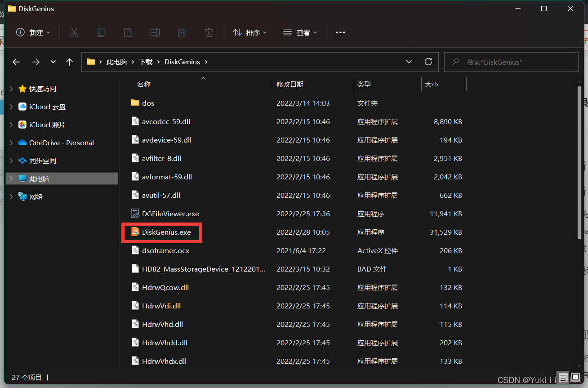Screen dimensions: 588x388
Task: Open the 新建 new item dropdown
Action: click(33, 32)
